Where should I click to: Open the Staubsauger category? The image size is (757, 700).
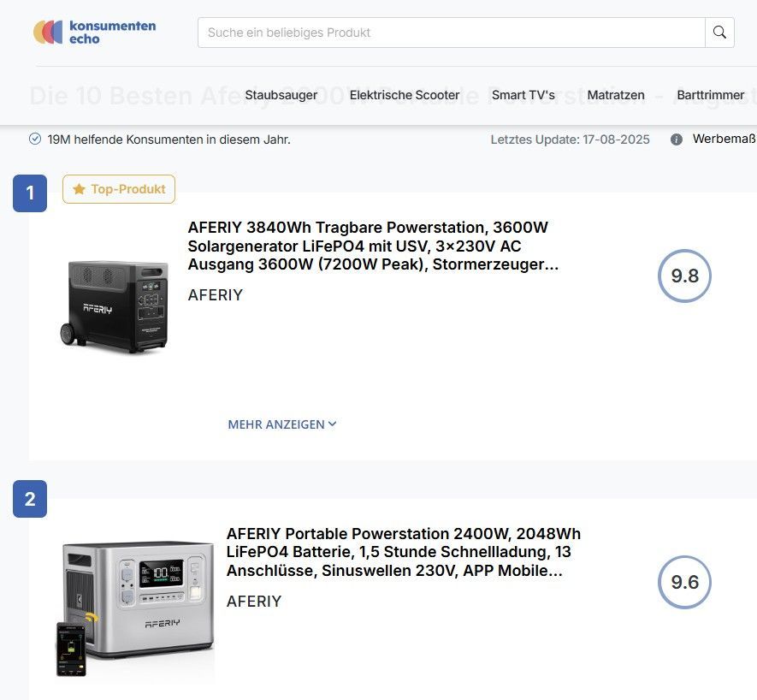coord(281,95)
